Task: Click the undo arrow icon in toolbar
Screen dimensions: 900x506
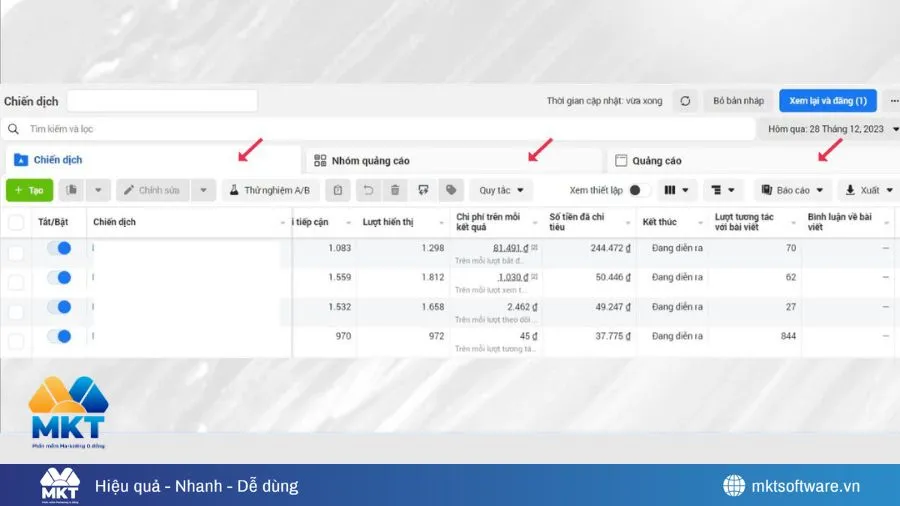Action: 368,190
